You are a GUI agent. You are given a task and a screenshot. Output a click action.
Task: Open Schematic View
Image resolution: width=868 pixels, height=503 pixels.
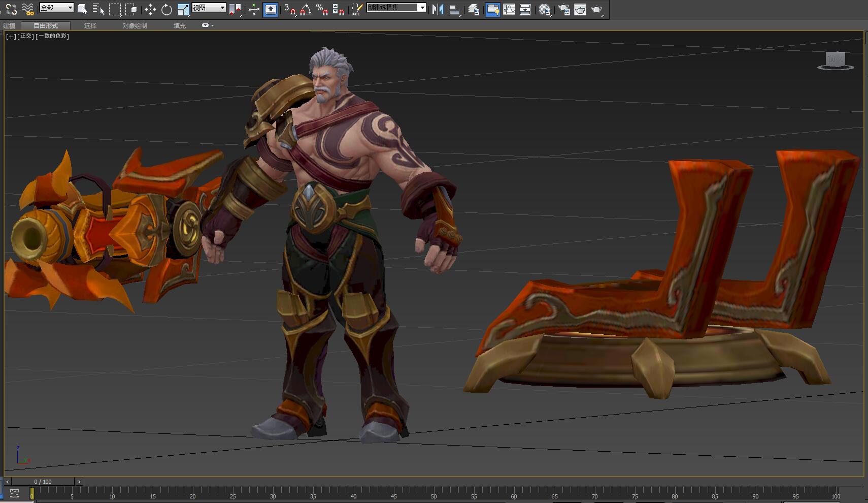(x=525, y=9)
